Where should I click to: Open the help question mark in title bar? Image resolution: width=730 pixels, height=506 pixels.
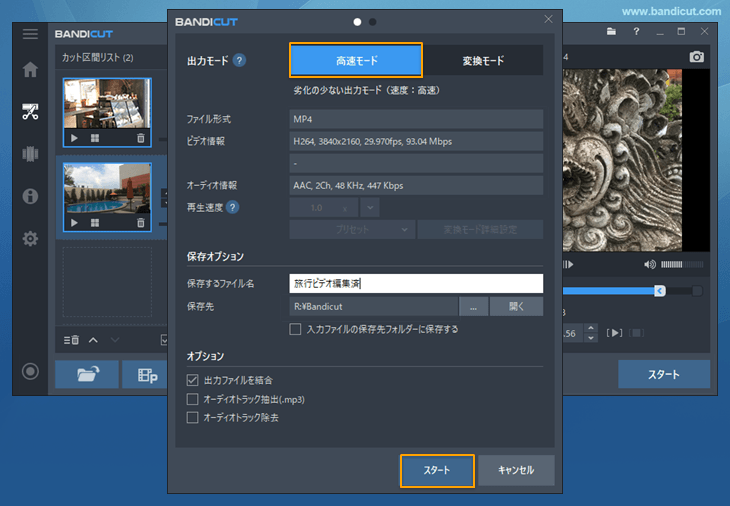point(636,32)
